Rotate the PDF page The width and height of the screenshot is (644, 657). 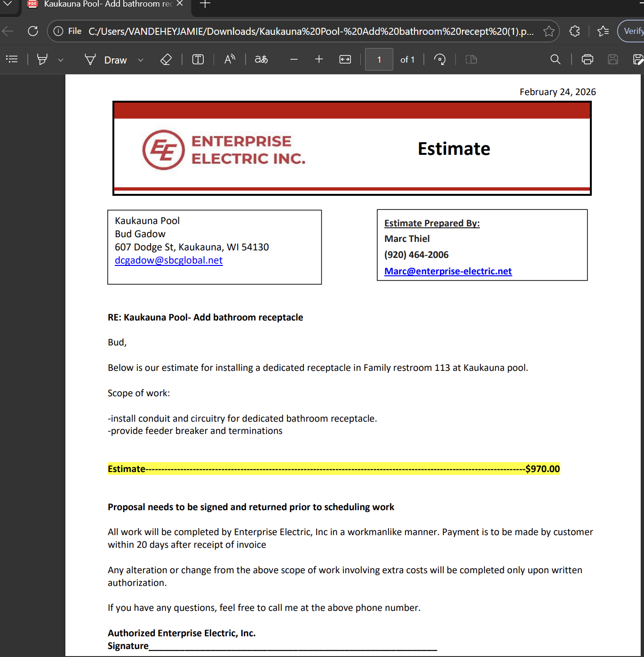point(440,59)
